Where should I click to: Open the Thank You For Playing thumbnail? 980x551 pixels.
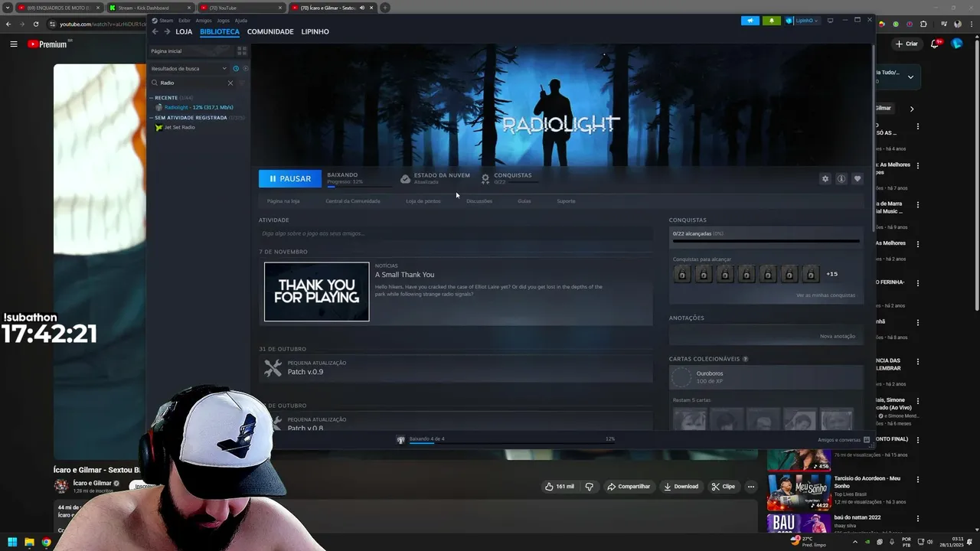[317, 292]
